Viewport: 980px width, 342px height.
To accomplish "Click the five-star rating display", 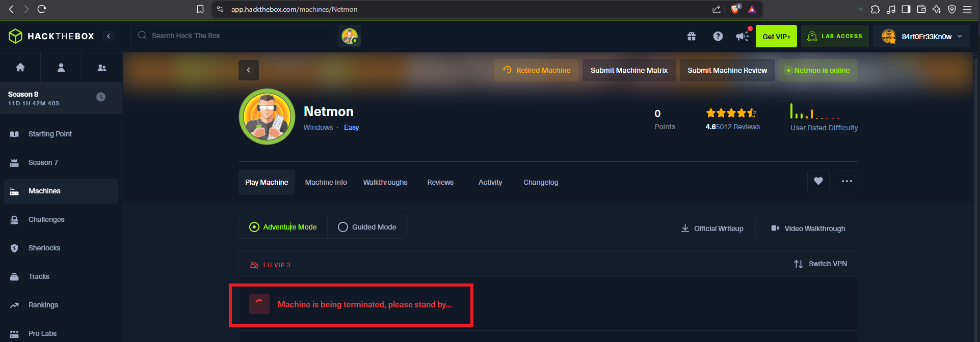I will [x=731, y=113].
